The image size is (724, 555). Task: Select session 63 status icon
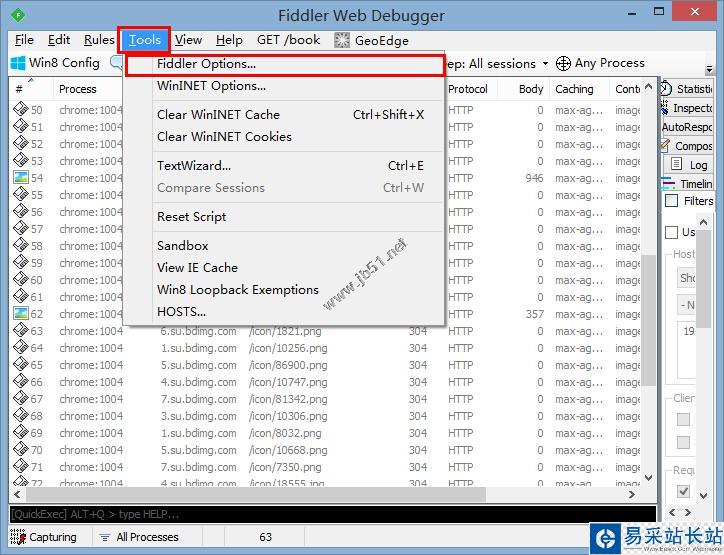pyautogui.click(x=21, y=331)
